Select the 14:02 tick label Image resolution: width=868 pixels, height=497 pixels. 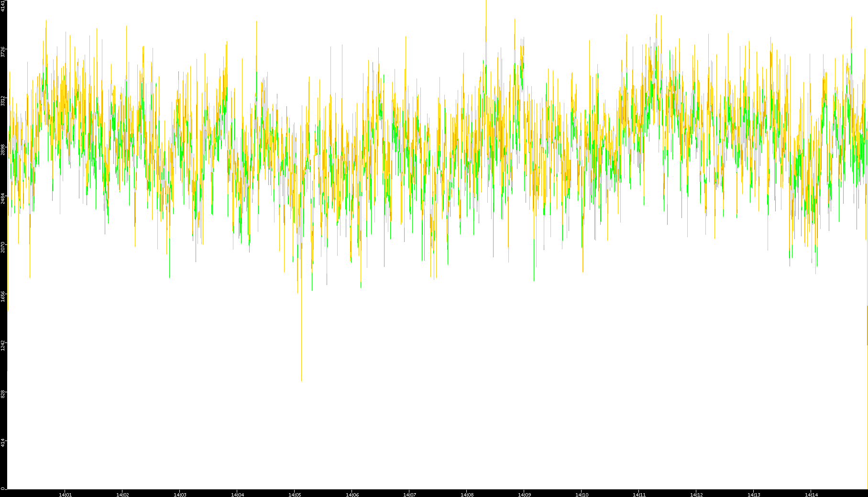(122, 495)
